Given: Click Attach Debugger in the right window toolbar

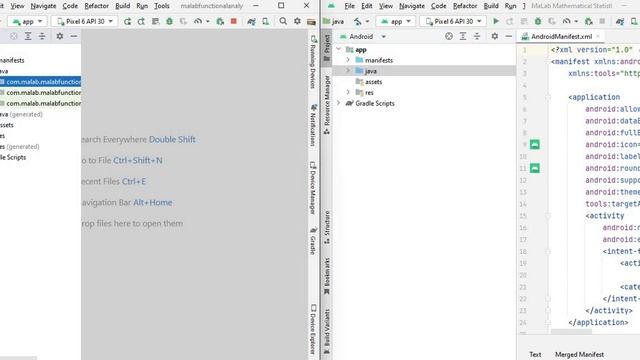Looking at the screenshot, I should point(588,21).
